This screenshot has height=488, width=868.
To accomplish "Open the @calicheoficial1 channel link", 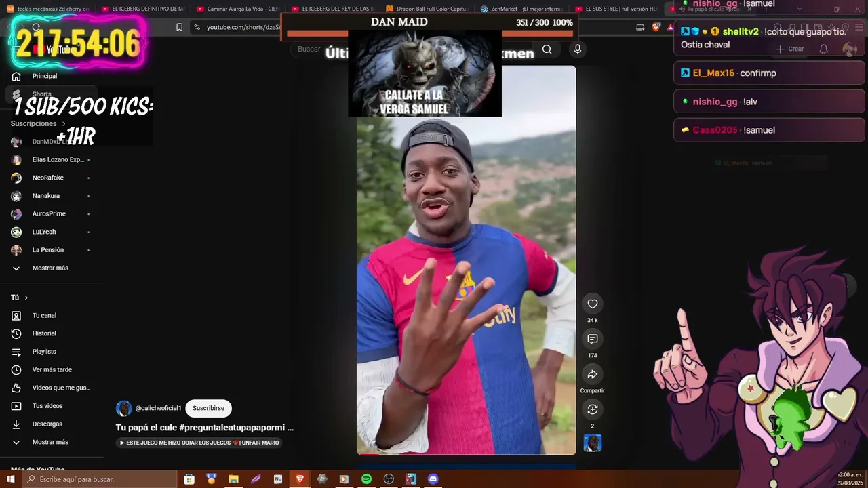I will click(x=158, y=408).
